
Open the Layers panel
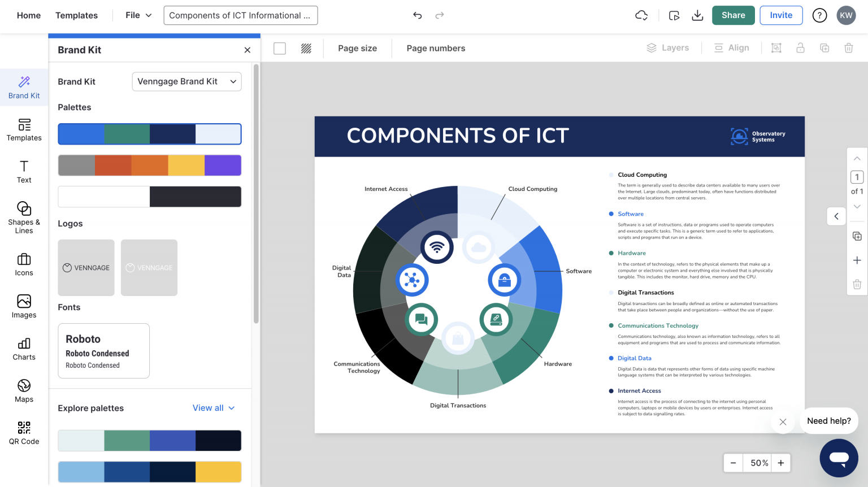tap(668, 47)
